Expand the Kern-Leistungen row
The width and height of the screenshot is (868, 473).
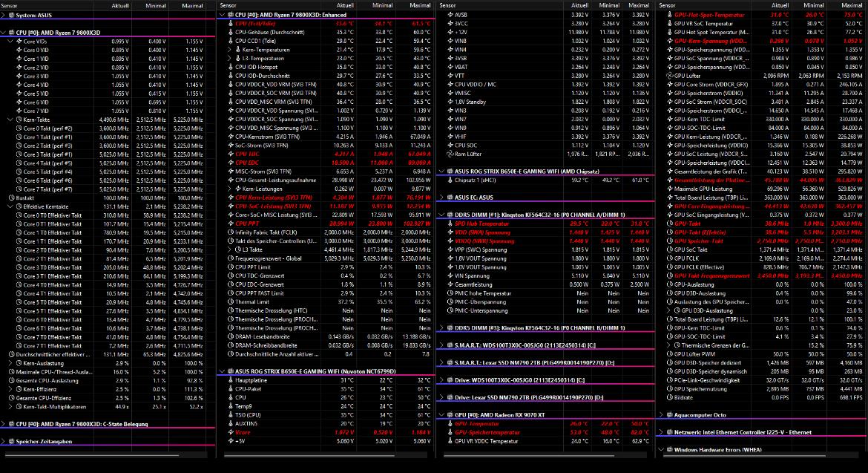pyautogui.click(x=230, y=189)
